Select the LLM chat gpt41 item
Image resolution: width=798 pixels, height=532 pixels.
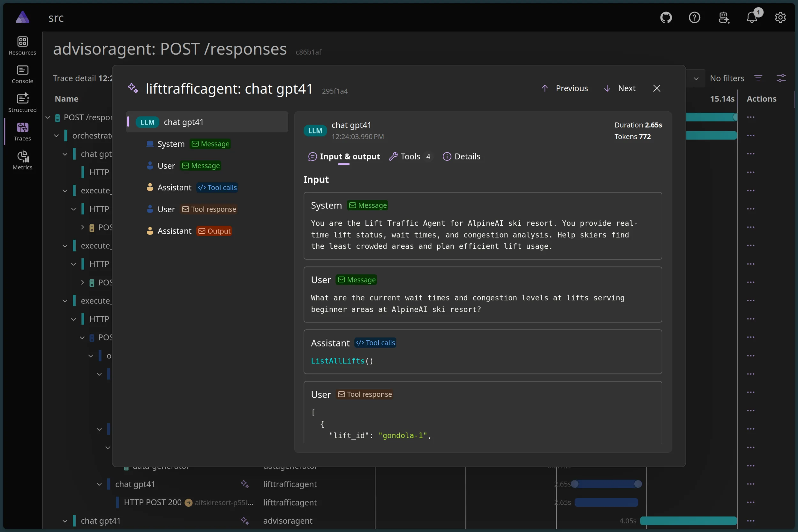coord(207,122)
